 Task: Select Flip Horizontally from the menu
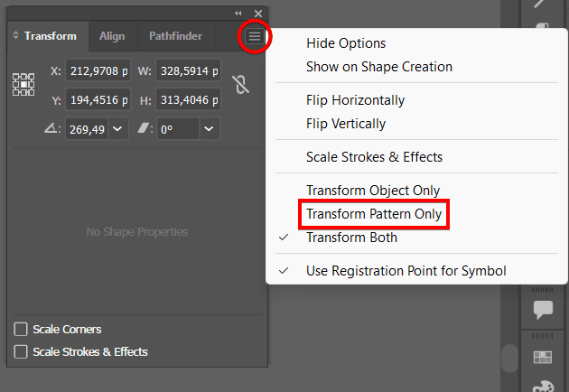pos(355,100)
